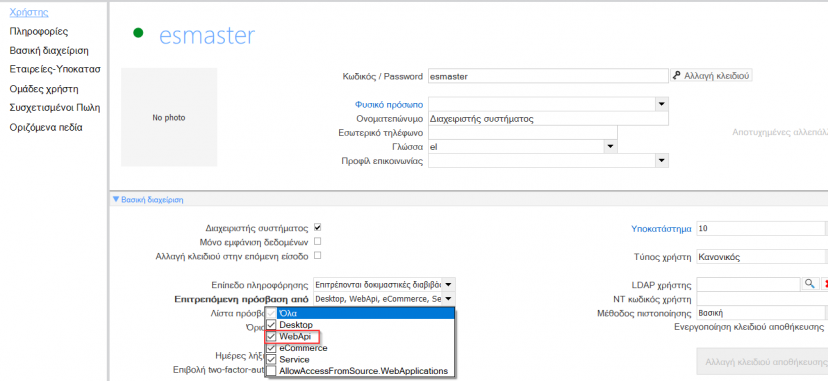Select Συσχετισμένοι Πωλη sidebar item
828x381 pixels.
(x=55, y=108)
